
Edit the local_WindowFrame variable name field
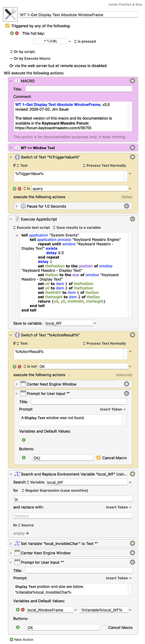49,610
